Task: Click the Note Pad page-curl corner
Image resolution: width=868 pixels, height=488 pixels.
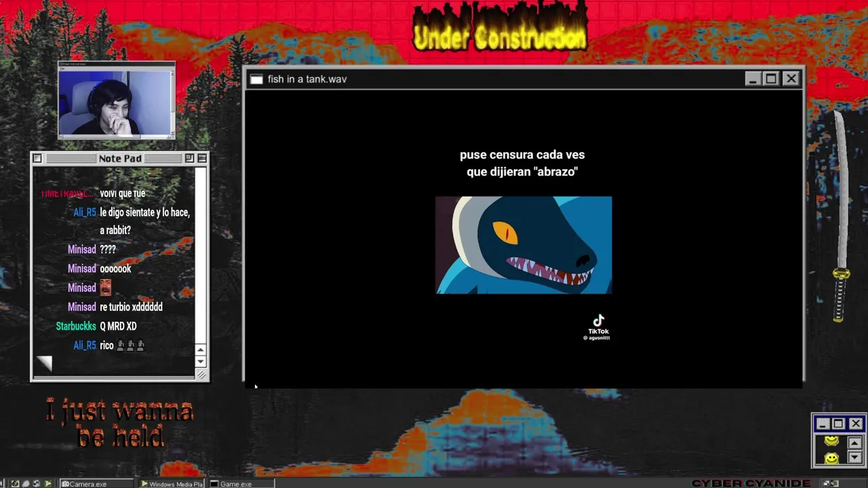Action: point(44,364)
